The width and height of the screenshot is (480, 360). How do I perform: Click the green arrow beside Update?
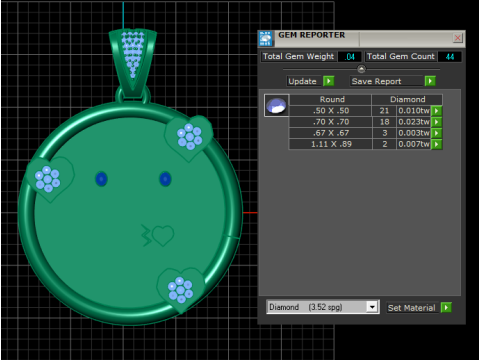329,81
